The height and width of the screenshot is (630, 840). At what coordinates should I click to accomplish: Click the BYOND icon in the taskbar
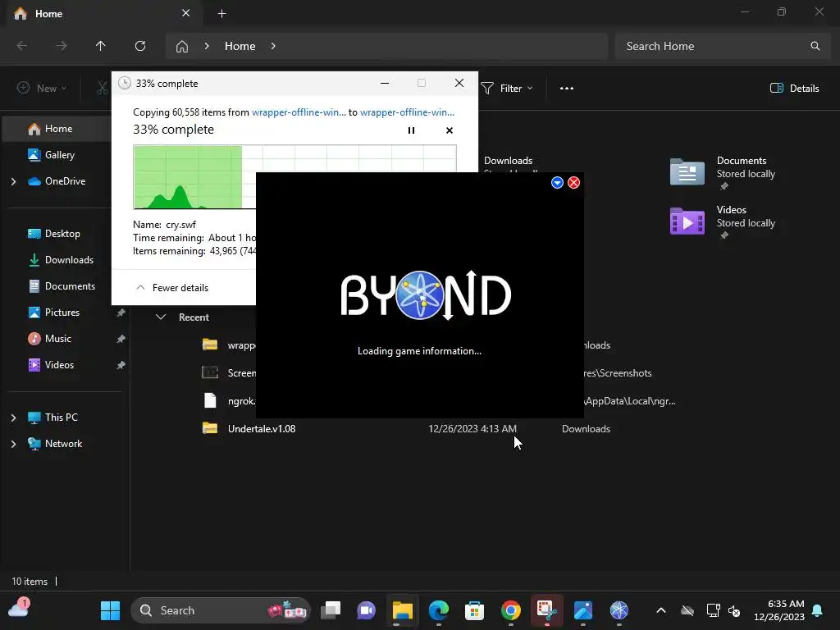pyautogui.click(x=619, y=610)
